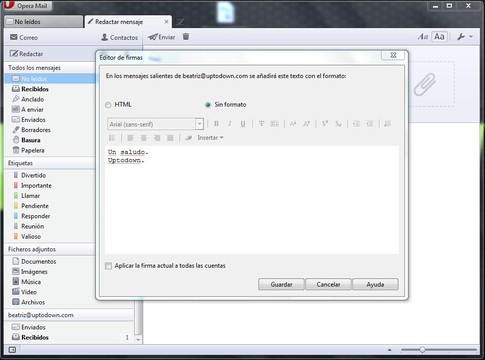485x360 pixels.
Task: Click inside the signature text area
Action: click(252, 200)
